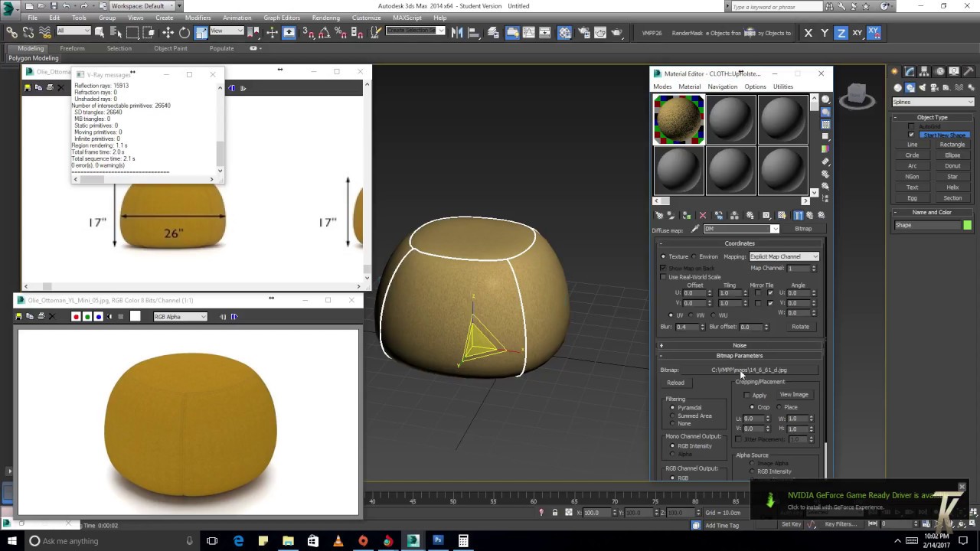Toggle the Percent Snap button
Viewport: 980px width, 551px height.
[x=341, y=33]
